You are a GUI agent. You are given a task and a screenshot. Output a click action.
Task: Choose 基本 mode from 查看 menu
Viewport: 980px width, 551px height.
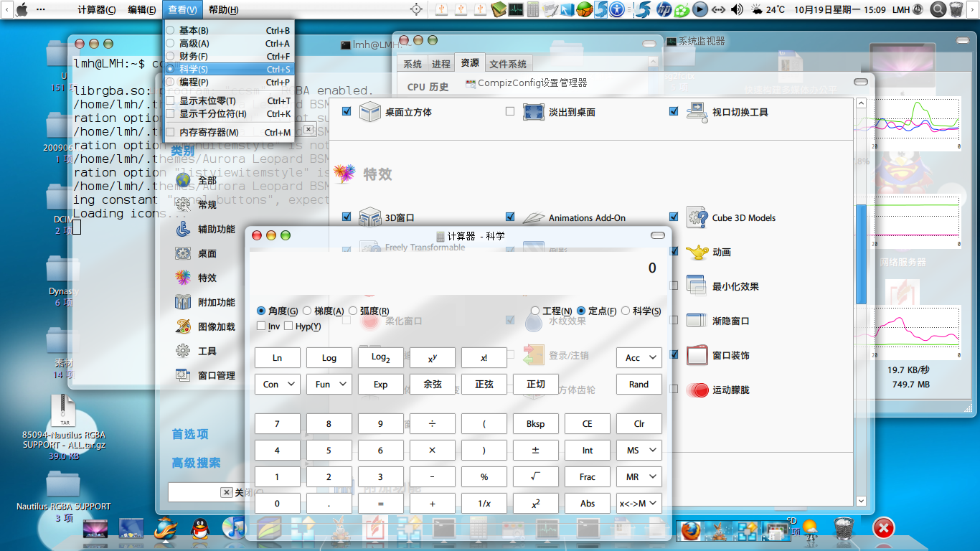[x=229, y=31]
